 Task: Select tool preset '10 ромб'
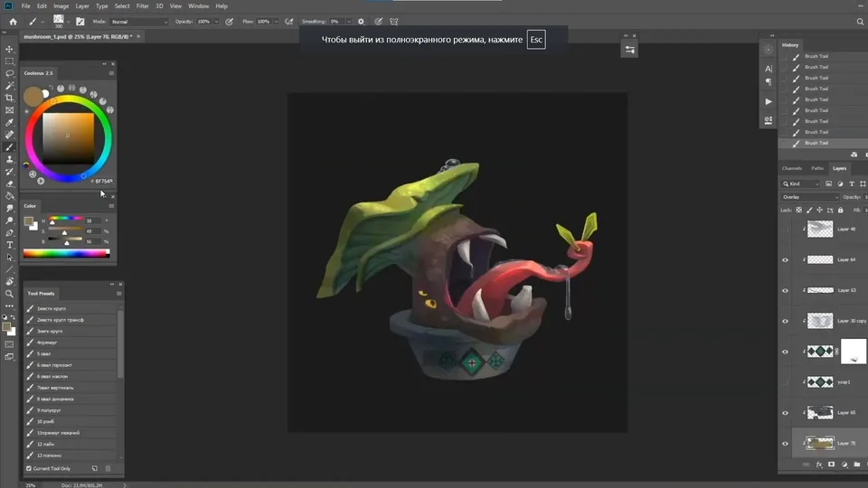[x=71, y=422]
